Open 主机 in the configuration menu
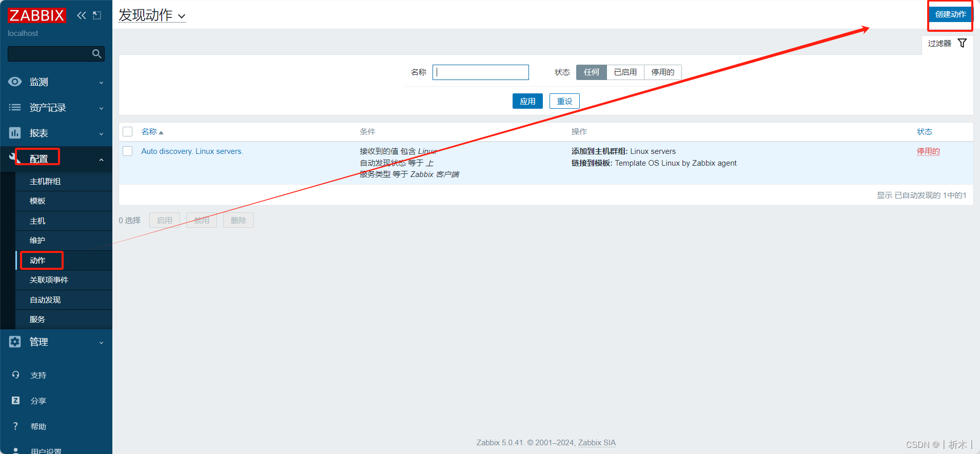Image resolution: width=980 pixels, height=454 pixels. click(64, 221)
